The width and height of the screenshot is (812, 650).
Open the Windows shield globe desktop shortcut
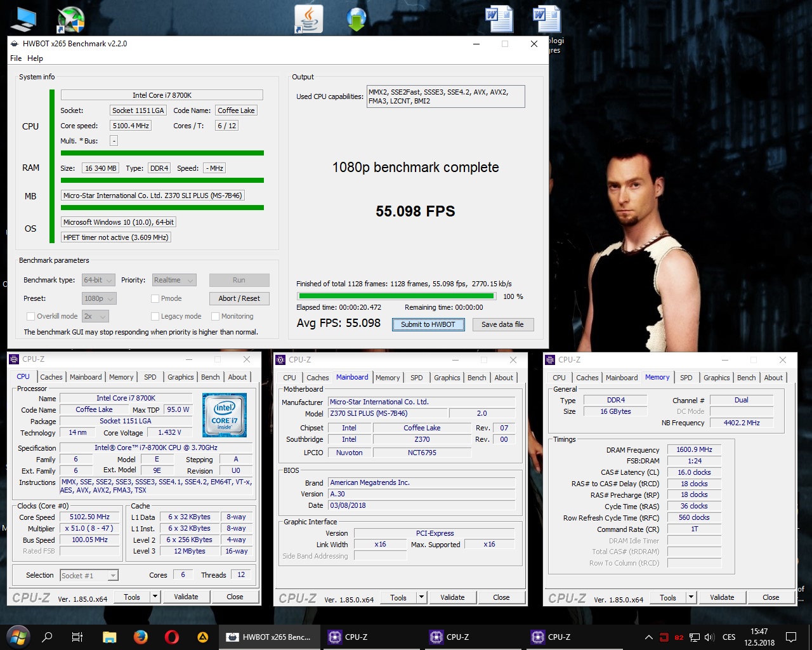(70, 19)
